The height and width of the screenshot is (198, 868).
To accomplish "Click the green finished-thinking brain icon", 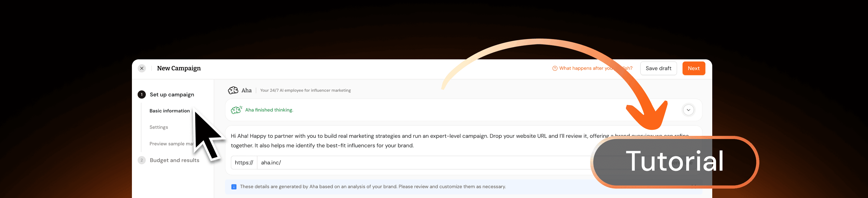I will point(236,110).
